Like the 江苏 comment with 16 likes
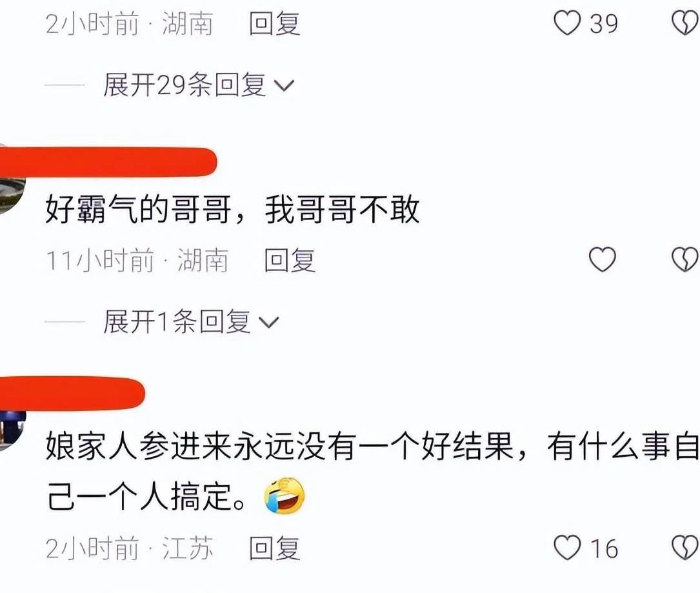 (x=567, y=548)
